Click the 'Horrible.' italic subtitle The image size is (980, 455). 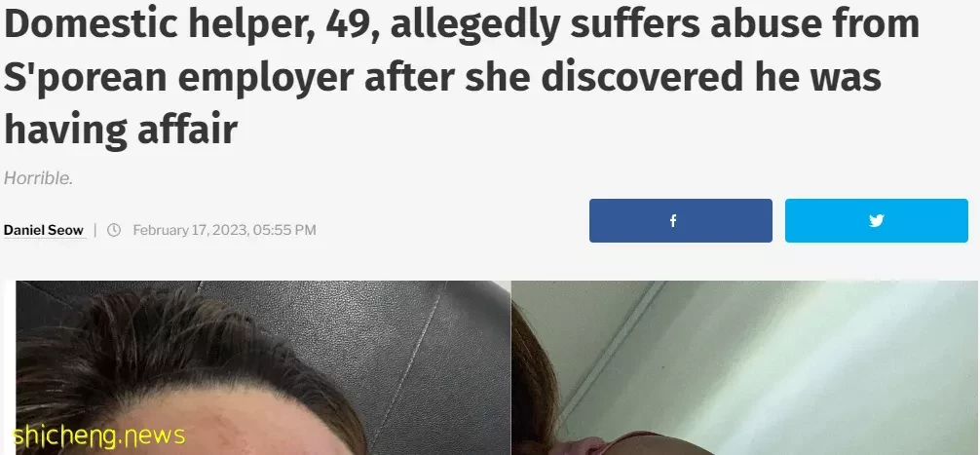[38, 178]
